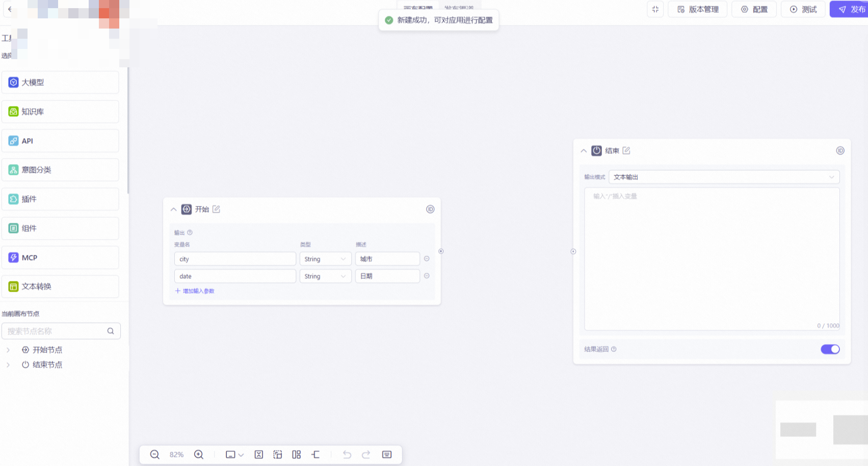This screenshot has height=466, width=868.
Task: Click the 开始 node output connection port
Action: (441, 251)
